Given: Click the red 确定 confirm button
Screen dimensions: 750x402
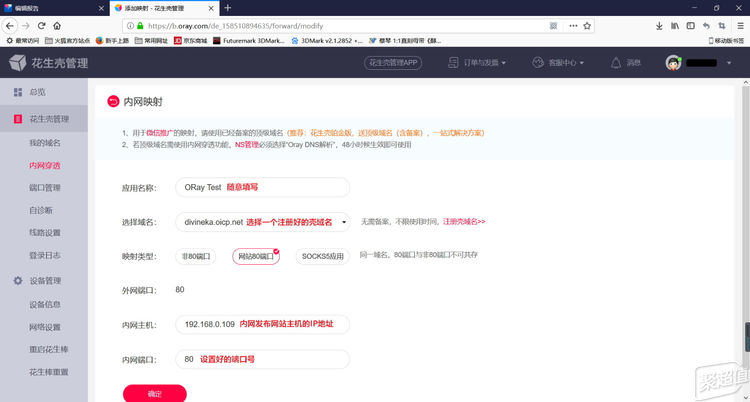Looking at the screenshot, I should pyautogui.click(x=154, y=393).
